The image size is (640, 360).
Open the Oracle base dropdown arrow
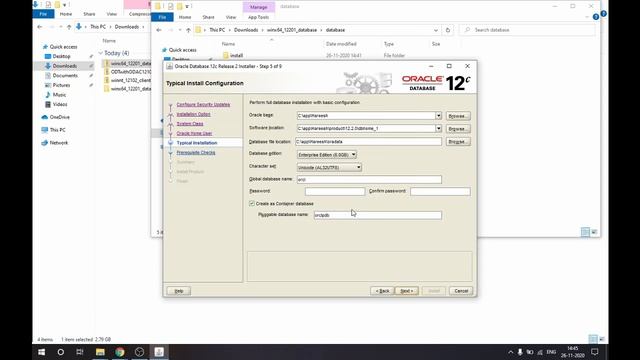tap(438, 116)
